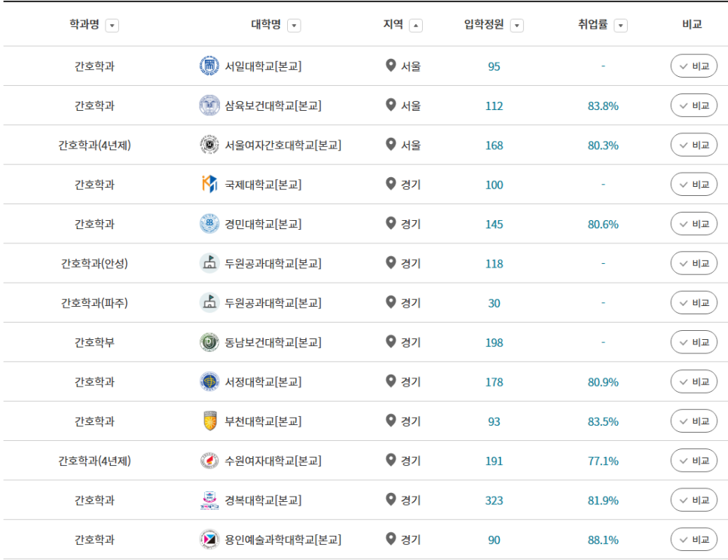Sort by 입학정원 using its arrow
Image resolution: width=728 pixels, height=560 pixels.
coord(517,26)
